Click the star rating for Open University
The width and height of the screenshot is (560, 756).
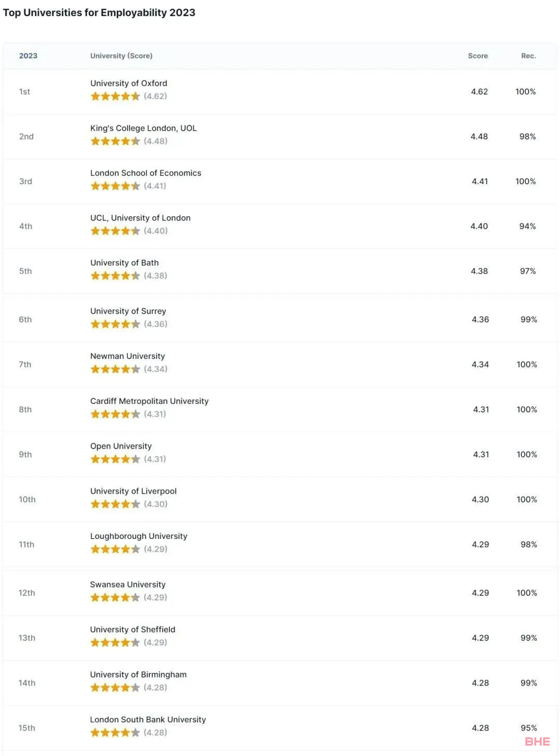coord(115,459)
